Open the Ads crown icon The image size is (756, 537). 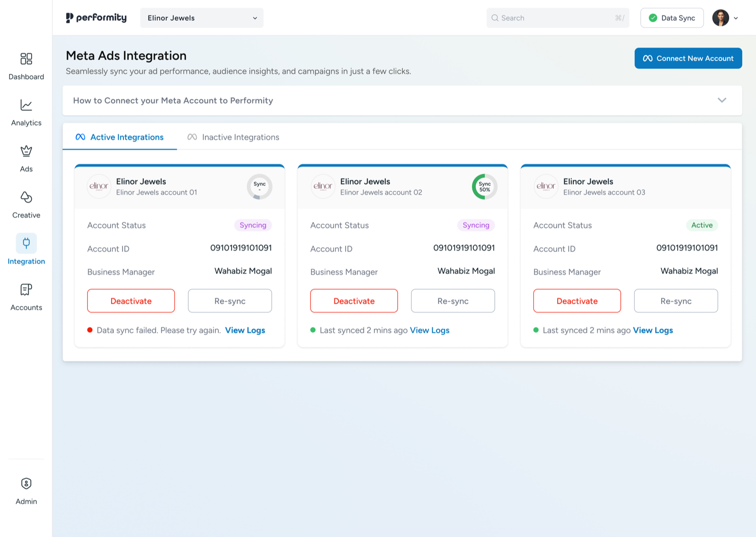click(x=26, y=151)
